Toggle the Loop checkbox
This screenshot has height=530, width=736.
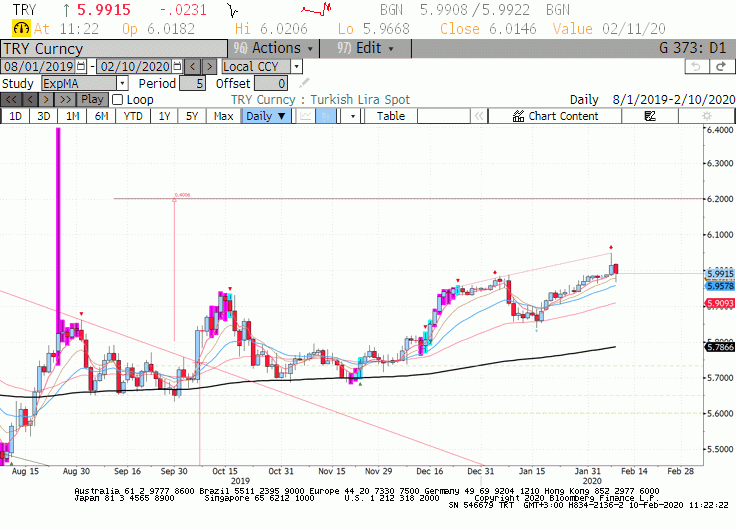tap(118, 100)
